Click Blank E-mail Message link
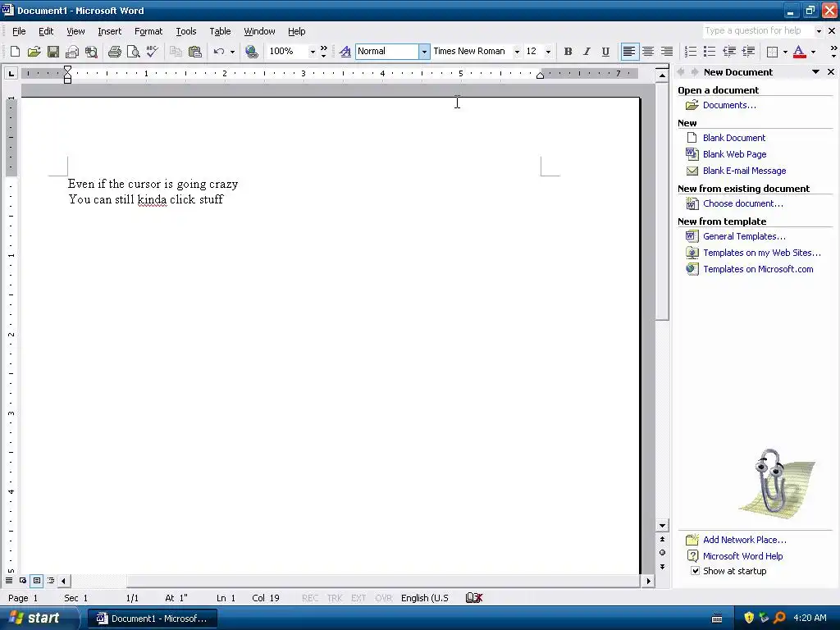Screen dimensions: 840x630 (744, 171)
